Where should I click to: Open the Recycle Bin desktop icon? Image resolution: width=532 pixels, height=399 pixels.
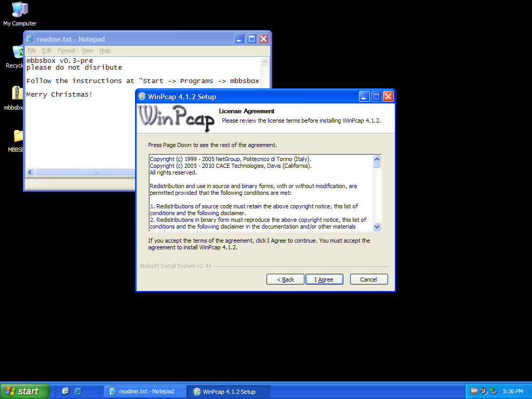click(x=17, y=54)
